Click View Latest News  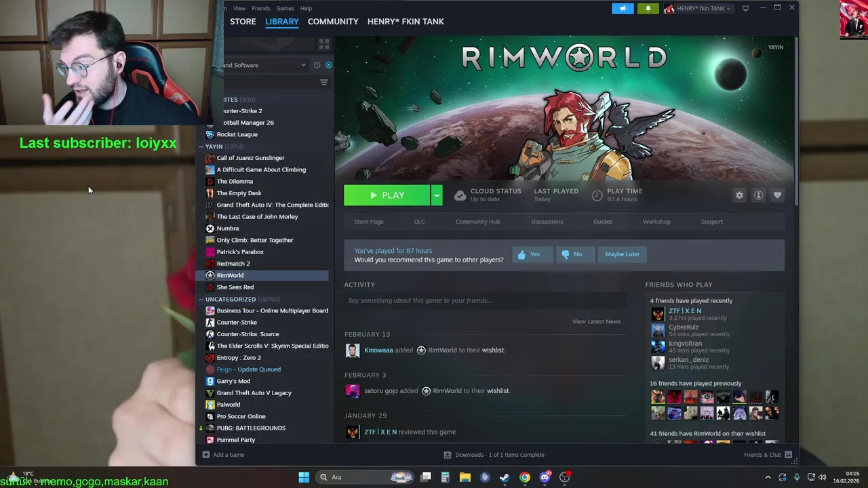pos(596,321)
